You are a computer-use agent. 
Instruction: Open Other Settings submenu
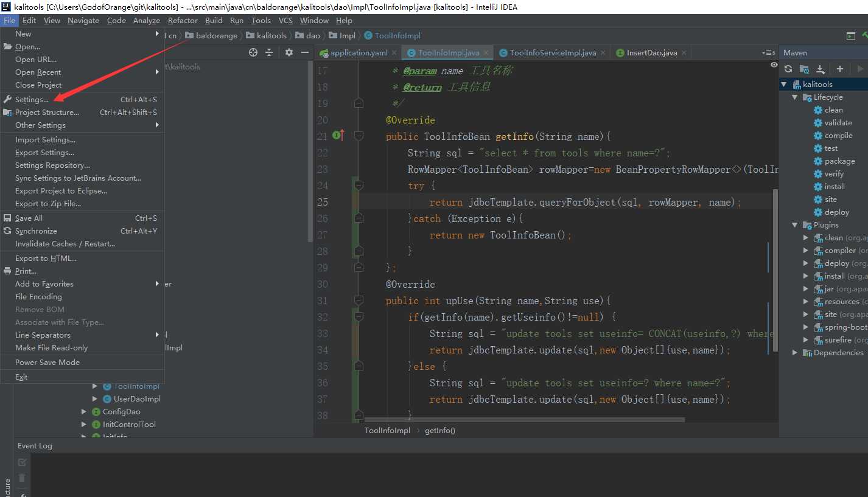coord(82,125)
